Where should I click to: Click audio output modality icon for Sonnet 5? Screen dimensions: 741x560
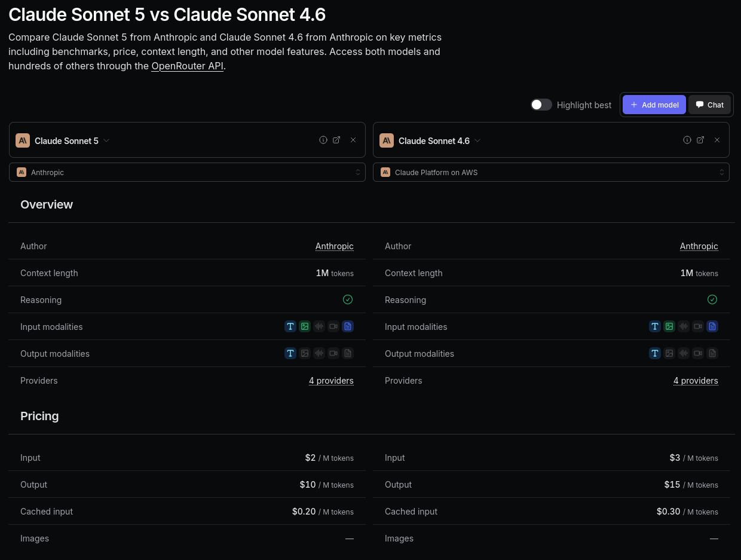click(319, 353)
